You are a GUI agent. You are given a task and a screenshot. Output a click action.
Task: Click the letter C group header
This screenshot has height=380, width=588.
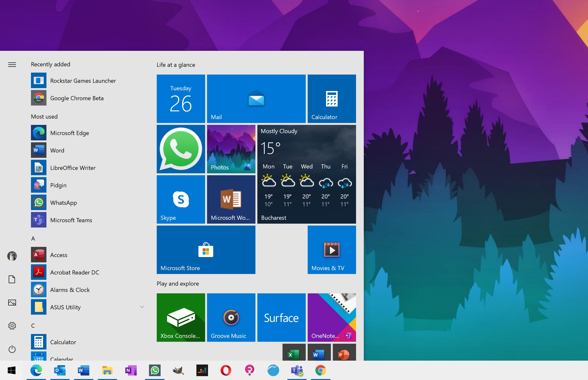(33, 326)
